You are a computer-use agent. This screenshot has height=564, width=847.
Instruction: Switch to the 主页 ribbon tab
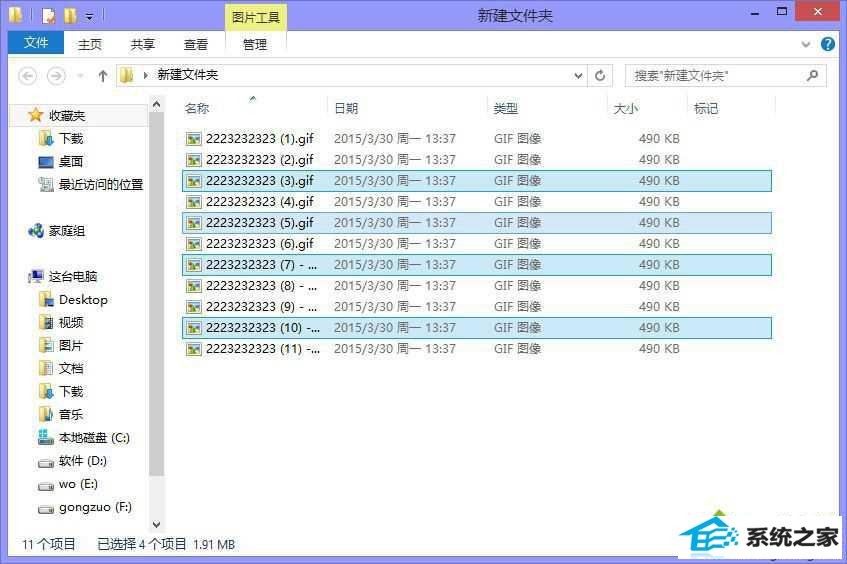click(90, 44)
